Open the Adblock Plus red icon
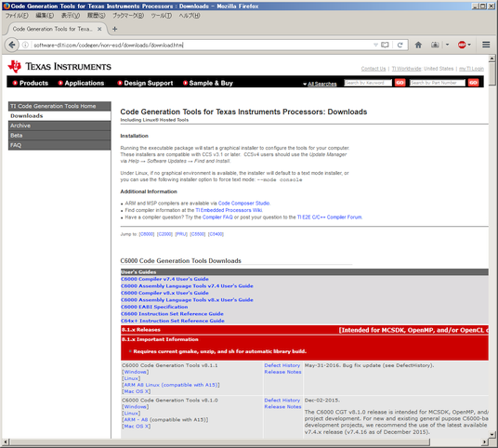 [x=462, y=45]
